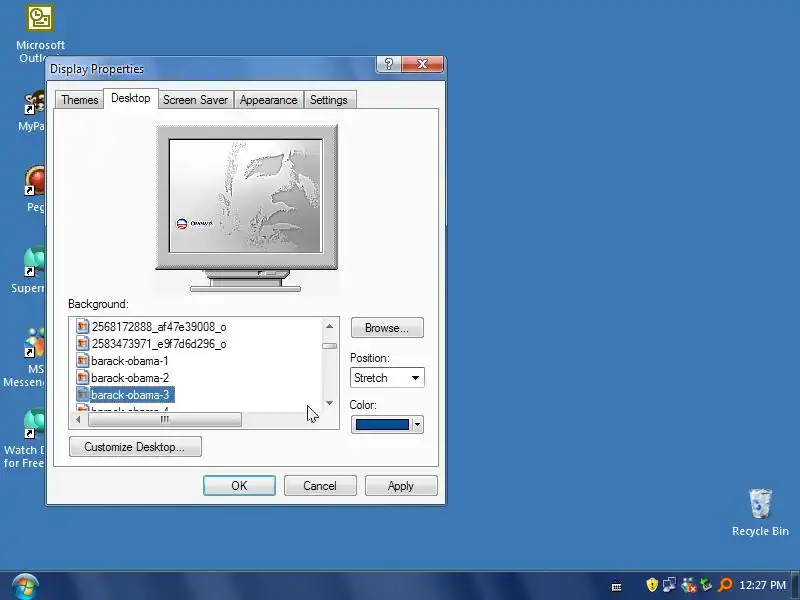
Task: Click the Cancel button
Action: tap(320, 486)
